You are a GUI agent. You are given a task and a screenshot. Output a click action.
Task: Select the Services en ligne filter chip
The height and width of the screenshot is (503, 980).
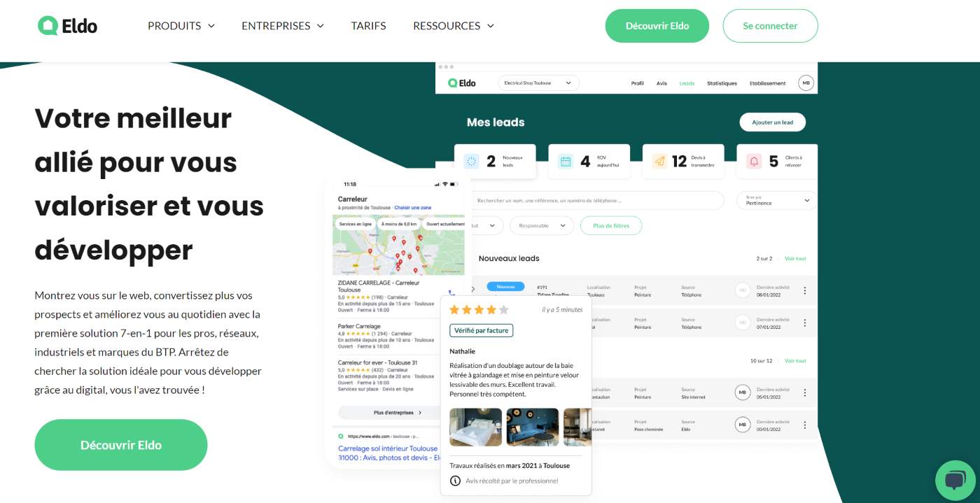coord(356,224)
